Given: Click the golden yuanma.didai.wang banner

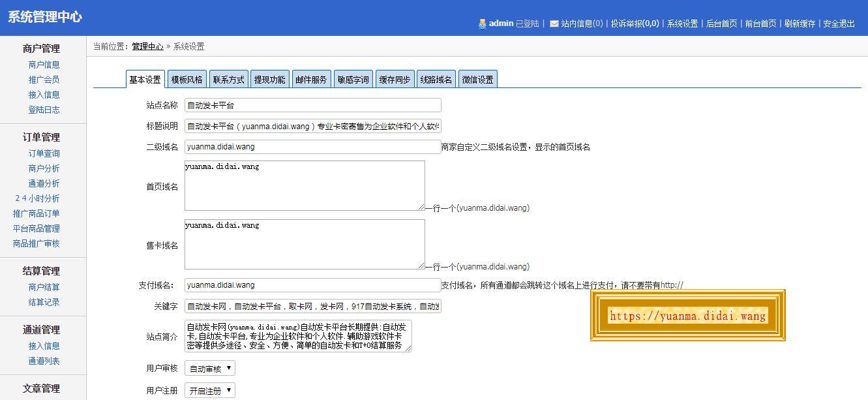Looking at the screenshot, I should point(687,316).
